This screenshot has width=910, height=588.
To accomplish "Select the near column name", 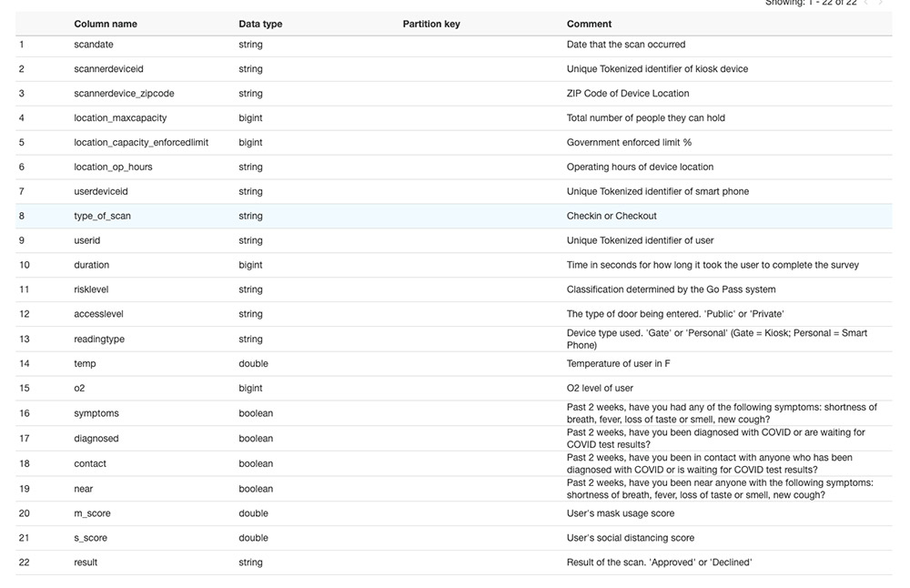I will tap(84, 489).
